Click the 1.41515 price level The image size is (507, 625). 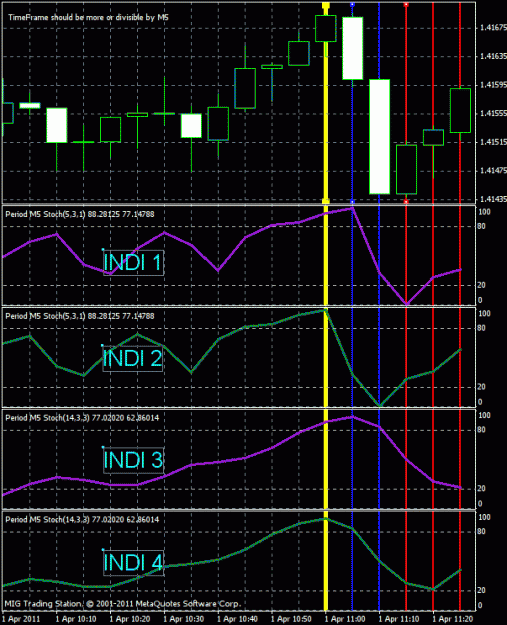(x=493, y=142)
